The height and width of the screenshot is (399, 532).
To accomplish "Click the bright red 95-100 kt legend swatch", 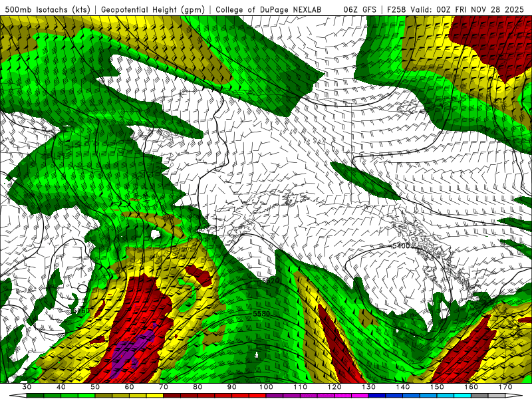I will (257, 396).
